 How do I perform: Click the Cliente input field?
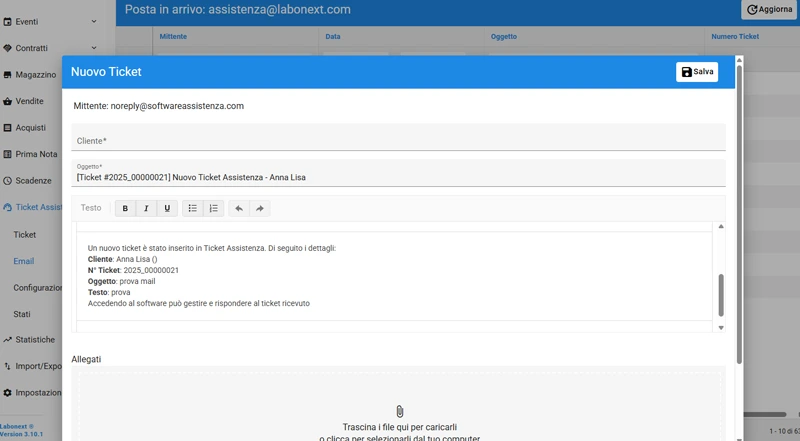(x=398, y=137)
